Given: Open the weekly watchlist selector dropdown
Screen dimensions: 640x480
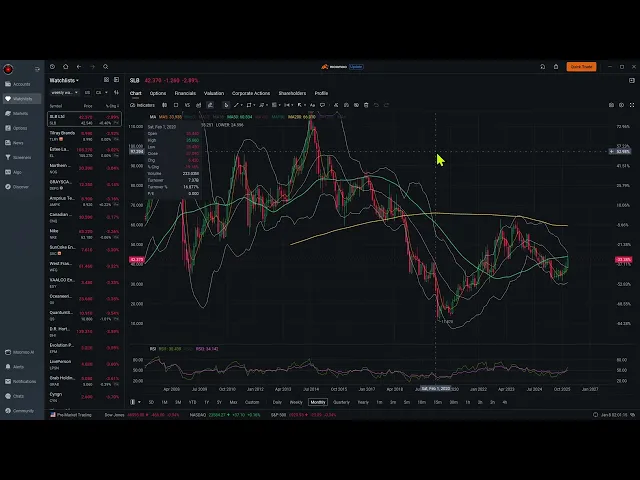Looking at the screenshot, I should (64, 93).
